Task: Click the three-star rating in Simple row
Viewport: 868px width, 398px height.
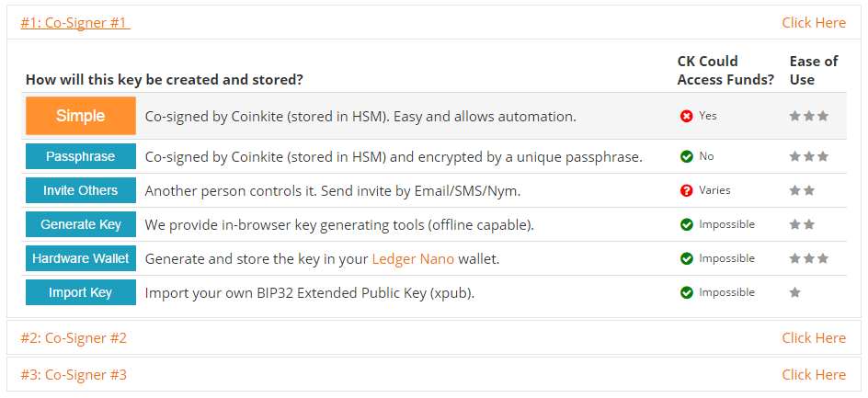Action: (x=809, y=116)
